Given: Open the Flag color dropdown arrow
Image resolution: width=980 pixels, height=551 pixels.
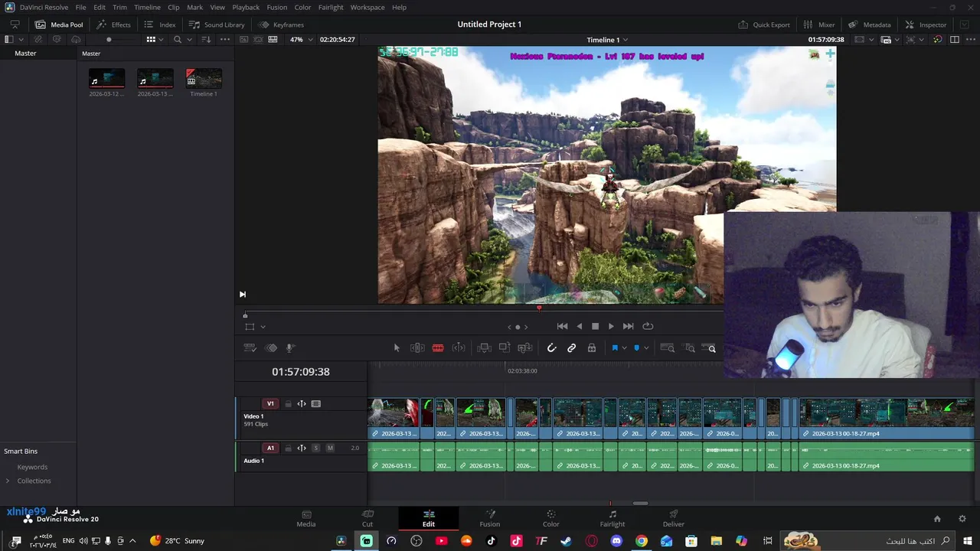Looking at the screenshot, I should click(624, 348).
